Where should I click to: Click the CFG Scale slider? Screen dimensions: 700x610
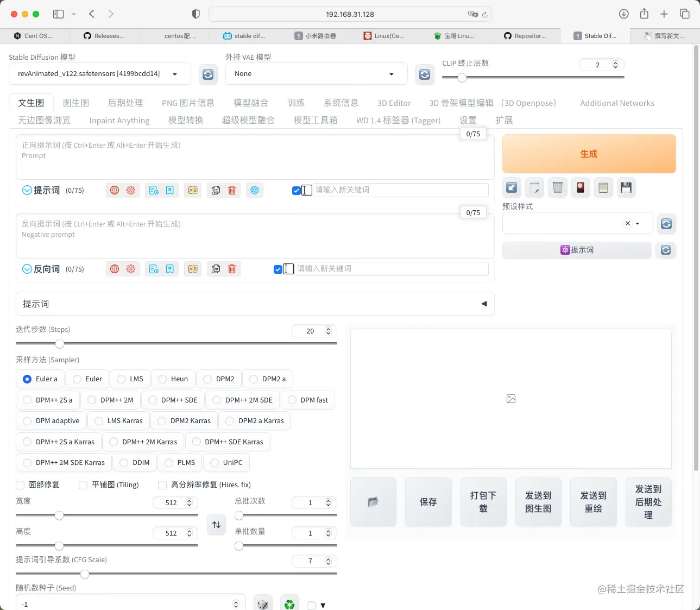click(176, 574)
